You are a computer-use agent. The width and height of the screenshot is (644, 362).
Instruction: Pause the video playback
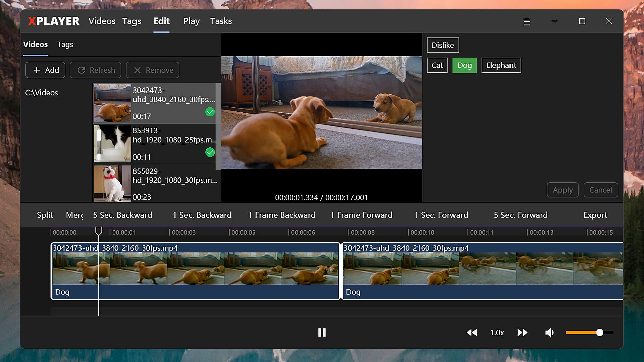(x=322, y=333)
